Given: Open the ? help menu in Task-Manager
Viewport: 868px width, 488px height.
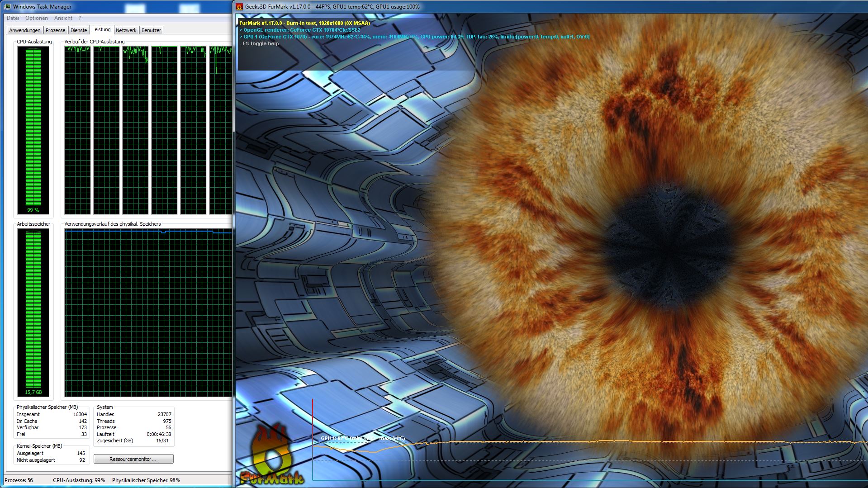Looking at the screenshot, I should click(80, 18).
